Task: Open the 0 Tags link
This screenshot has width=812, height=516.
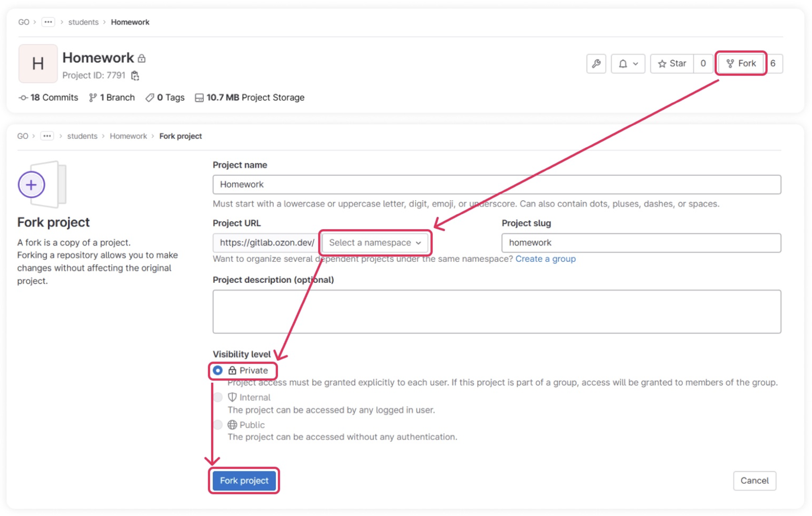Action: (165, 97)
